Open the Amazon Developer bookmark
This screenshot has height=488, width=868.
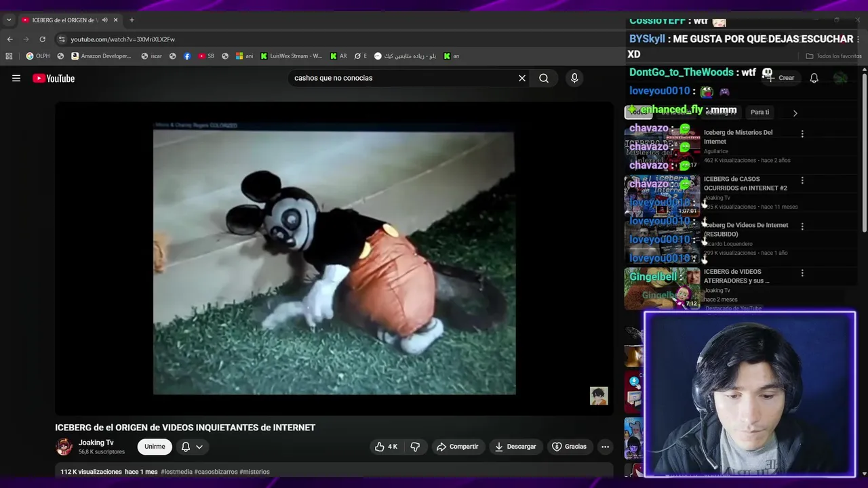point(102,56)
